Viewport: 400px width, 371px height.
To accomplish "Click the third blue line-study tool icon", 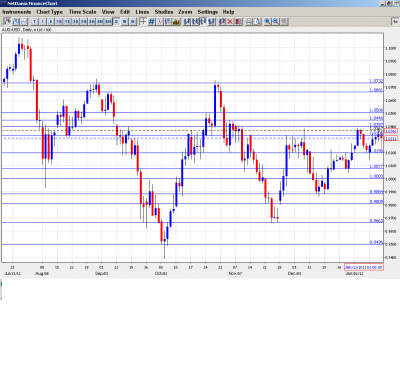I will (x=203, y=22).
